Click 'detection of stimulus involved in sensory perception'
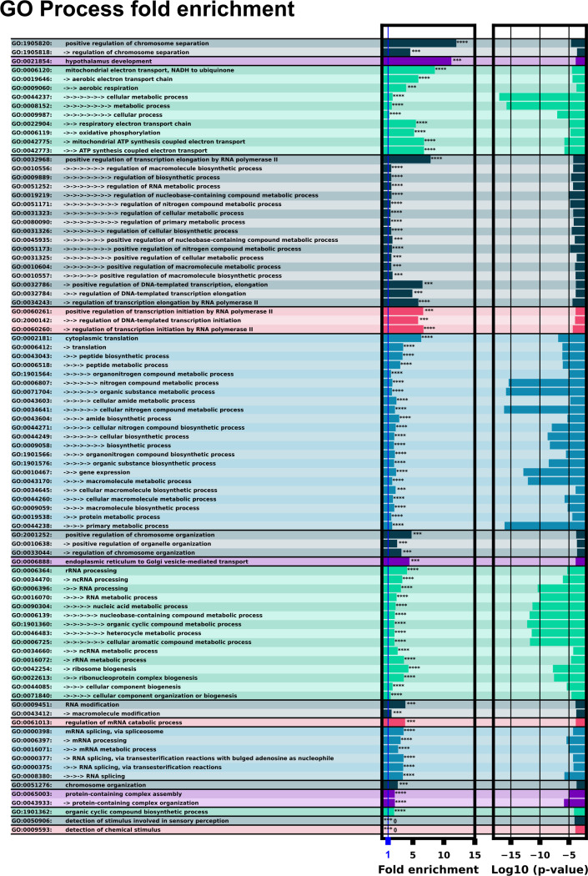The height and width of the screenshot is (876, 588). 147,821
